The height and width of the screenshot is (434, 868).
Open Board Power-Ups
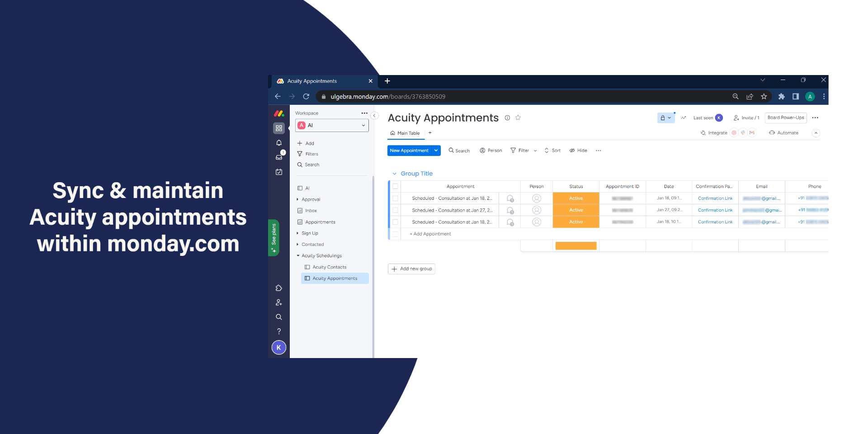786,118
